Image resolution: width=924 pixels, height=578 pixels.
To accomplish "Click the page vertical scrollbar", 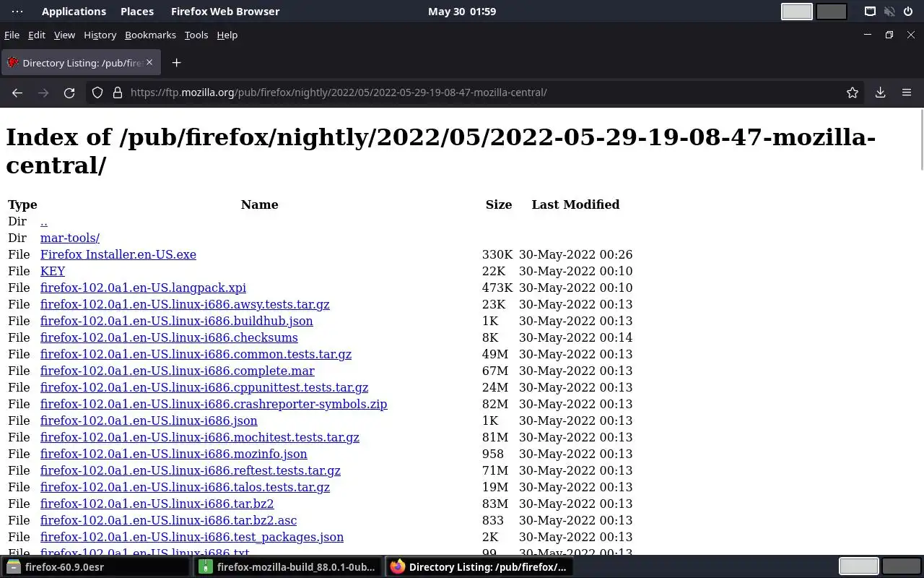I will click(x=921, y=140).
